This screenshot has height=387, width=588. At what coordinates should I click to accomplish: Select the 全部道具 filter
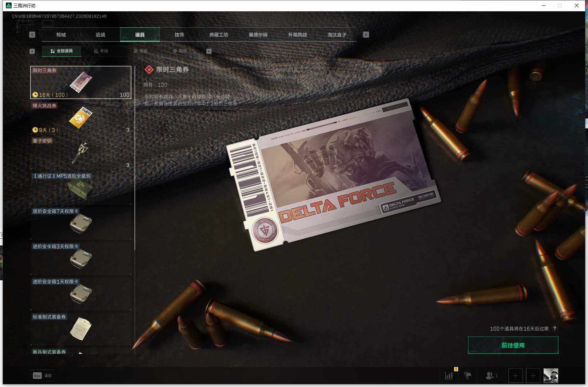tap(61, 51)
